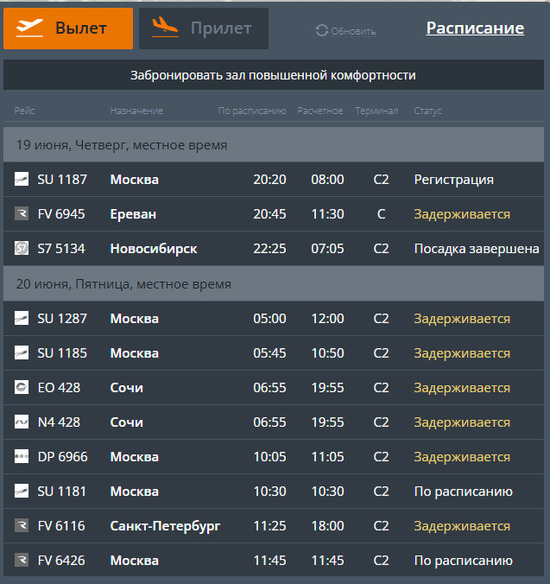Image resolution: width=550 pixels, height=584 pixels.
Task: Click Забронировать зал повышенной комфортности button
Action: point(274,75)
